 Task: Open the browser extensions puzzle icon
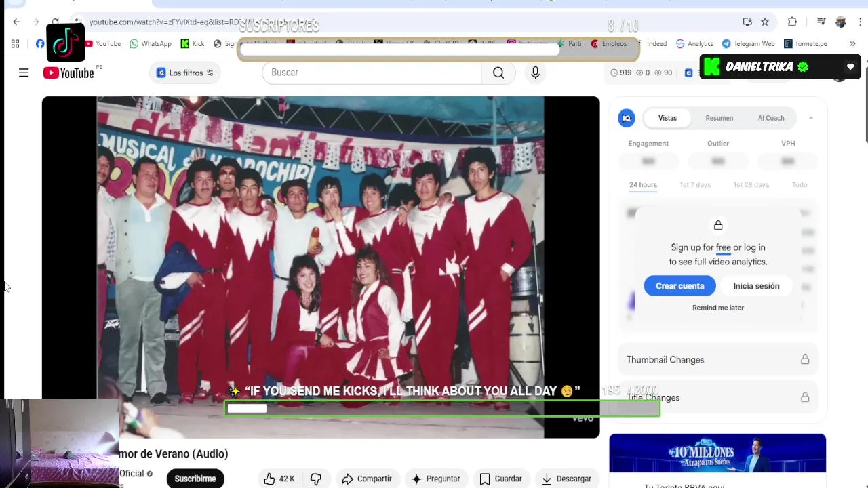point(792,22)
